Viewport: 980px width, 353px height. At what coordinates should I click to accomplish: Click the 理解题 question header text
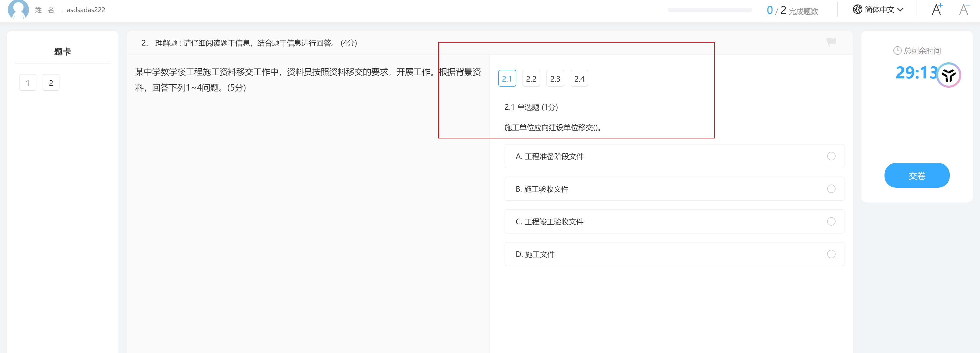[249, 43]
